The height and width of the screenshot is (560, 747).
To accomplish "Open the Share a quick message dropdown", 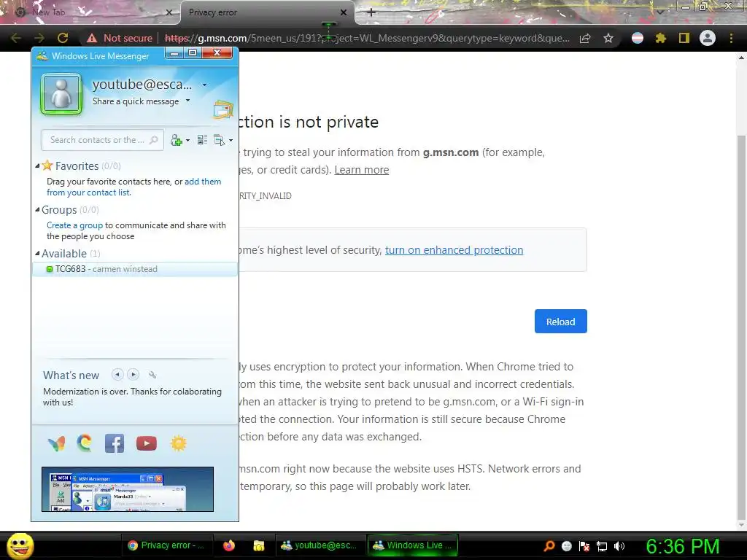I will point(187,101).
